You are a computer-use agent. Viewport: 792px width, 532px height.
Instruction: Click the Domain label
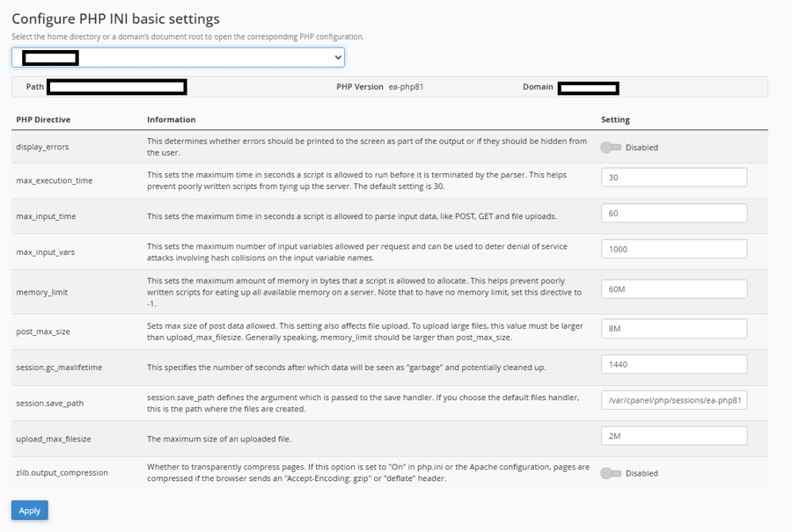tap(538, 87)
